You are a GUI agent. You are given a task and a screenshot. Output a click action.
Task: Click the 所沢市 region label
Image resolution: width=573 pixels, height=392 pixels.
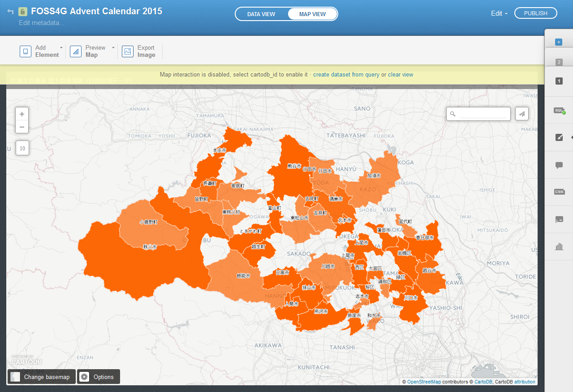tap(321, 311)
